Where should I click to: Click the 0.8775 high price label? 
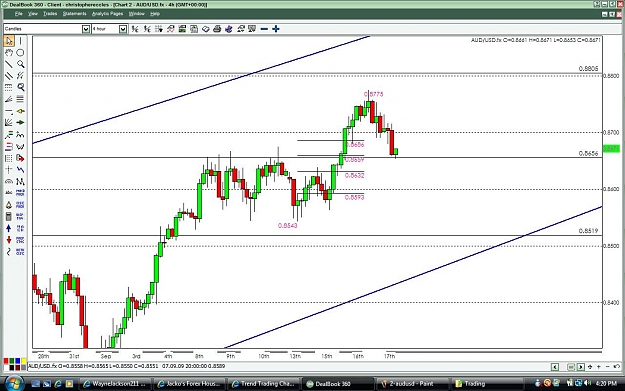click(x=373, y=94)
